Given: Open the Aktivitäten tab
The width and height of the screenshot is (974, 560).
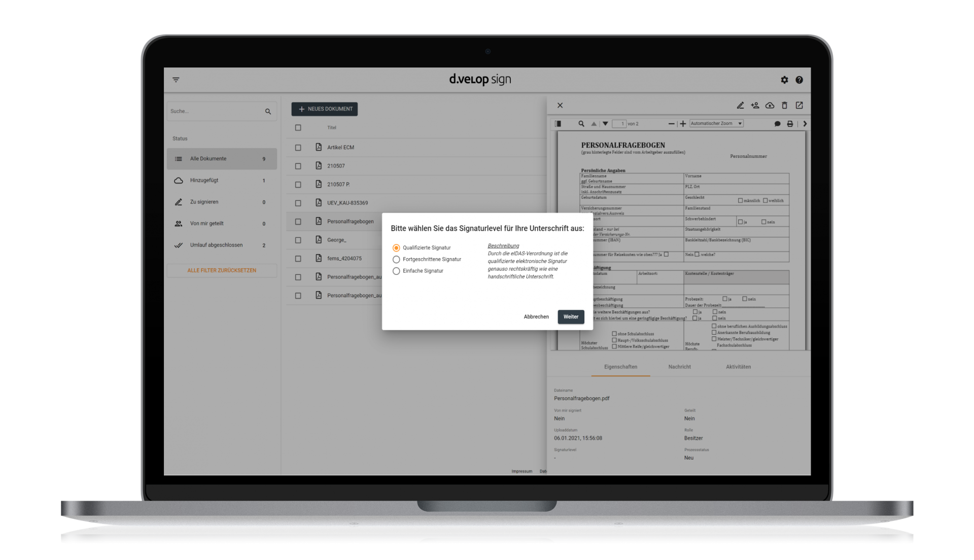Looking at the screenshot, I should pyautogui.click(x=738, y=367).
